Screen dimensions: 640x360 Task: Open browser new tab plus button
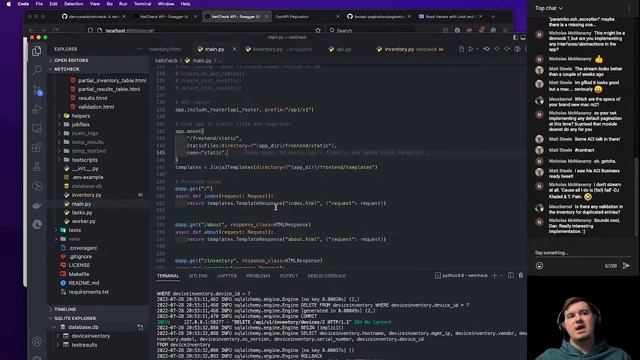493,16
